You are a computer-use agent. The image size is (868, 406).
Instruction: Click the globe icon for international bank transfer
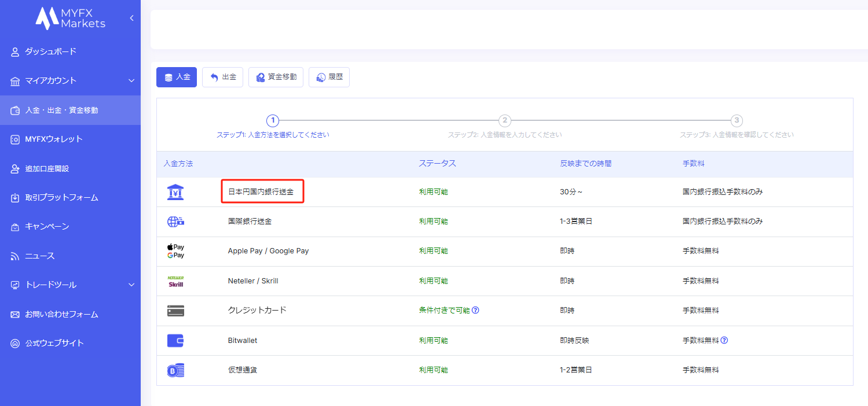175,222
